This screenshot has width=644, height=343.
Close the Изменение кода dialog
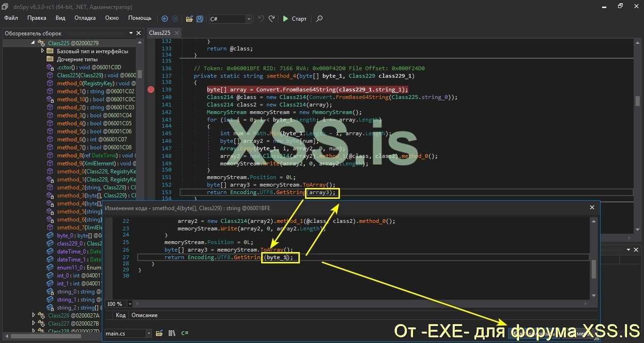click(592, 207)
